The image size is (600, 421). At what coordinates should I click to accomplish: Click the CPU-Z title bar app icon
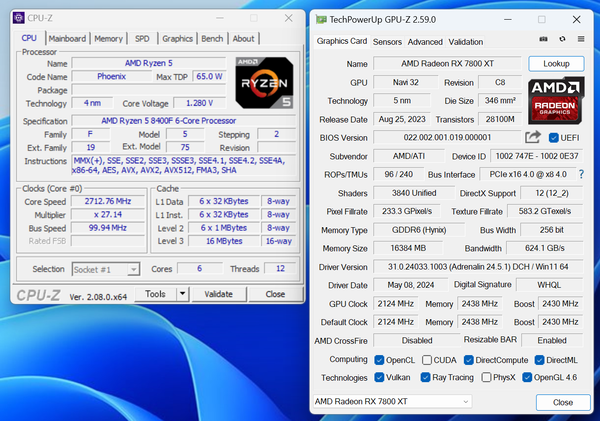pos(18,18)
